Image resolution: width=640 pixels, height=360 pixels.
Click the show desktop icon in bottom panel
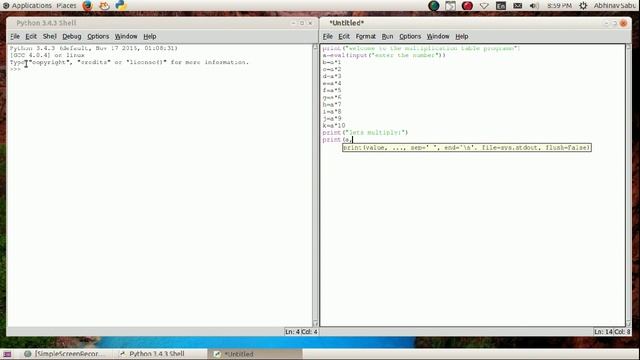pos(7,354)
